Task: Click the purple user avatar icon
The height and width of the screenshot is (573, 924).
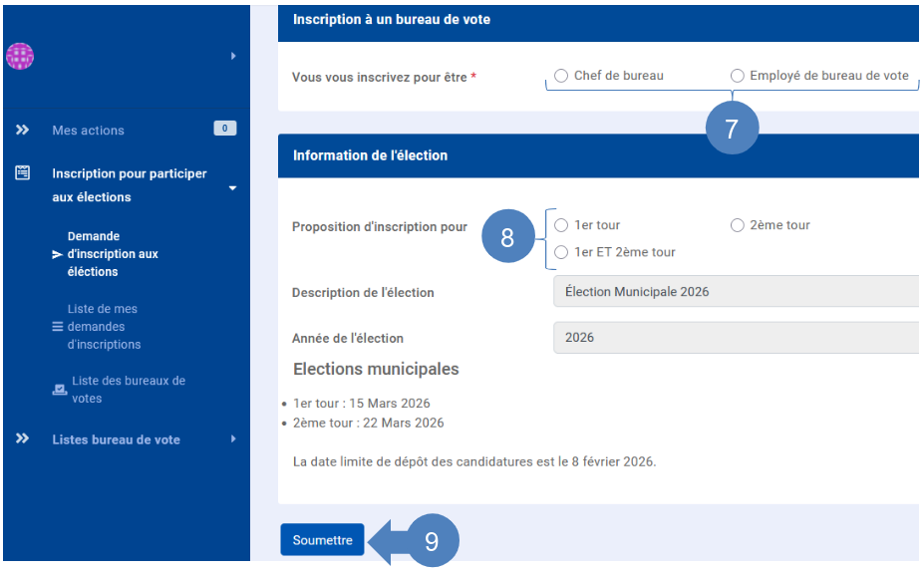Action: point(20,56)
